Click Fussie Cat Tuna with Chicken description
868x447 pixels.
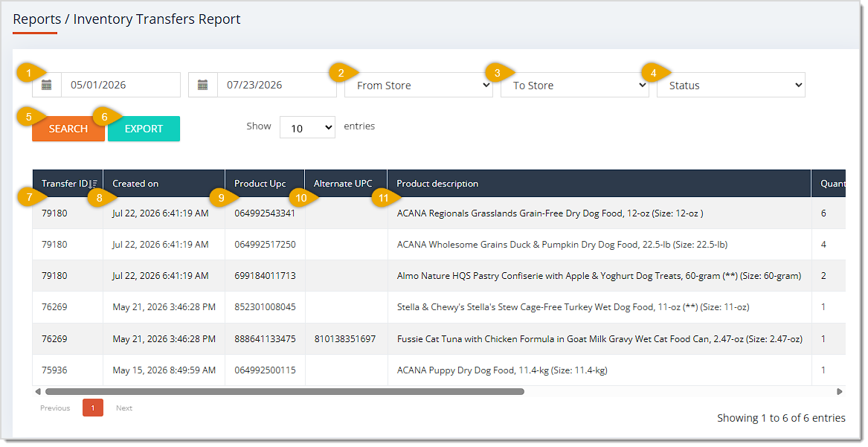pyautogui.click(x=599, y=339)
